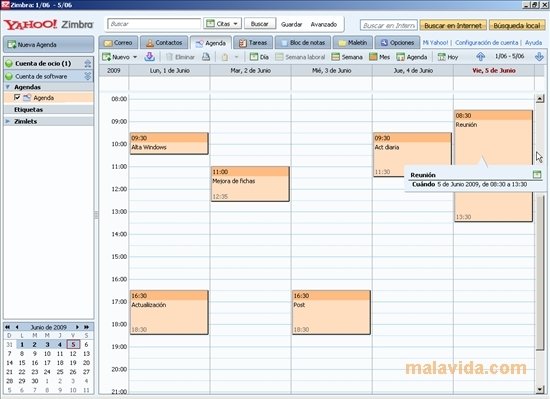Click the Eliminar toolbar button
This screenshot has height=399, width=550.
[x=180, y=57]
